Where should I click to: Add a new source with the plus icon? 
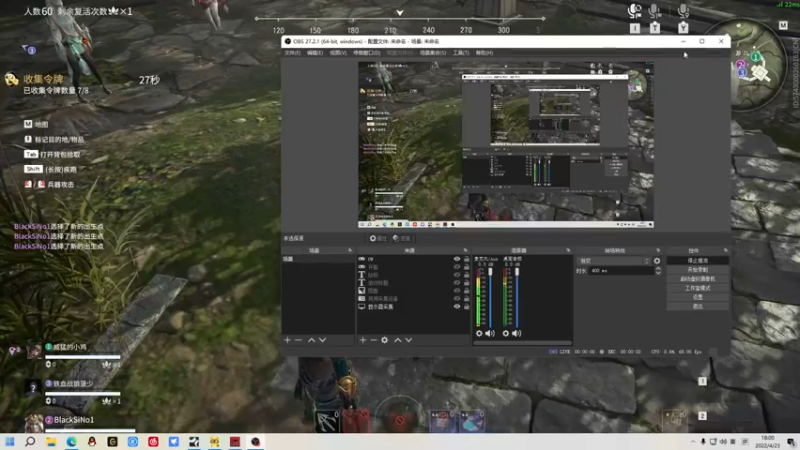363,340
